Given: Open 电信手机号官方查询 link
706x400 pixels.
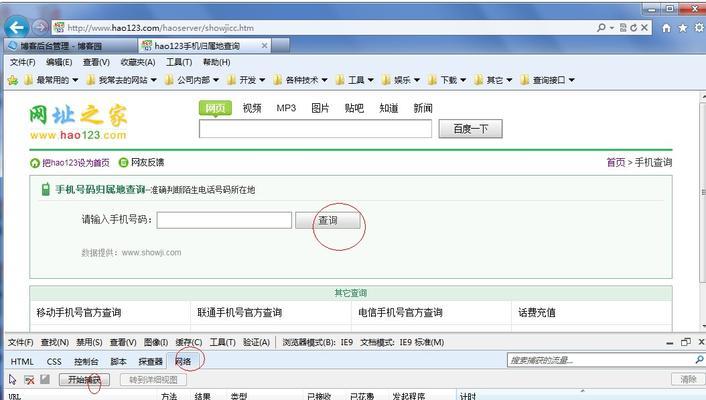Looking at the screenshot, I should point(400,313).
